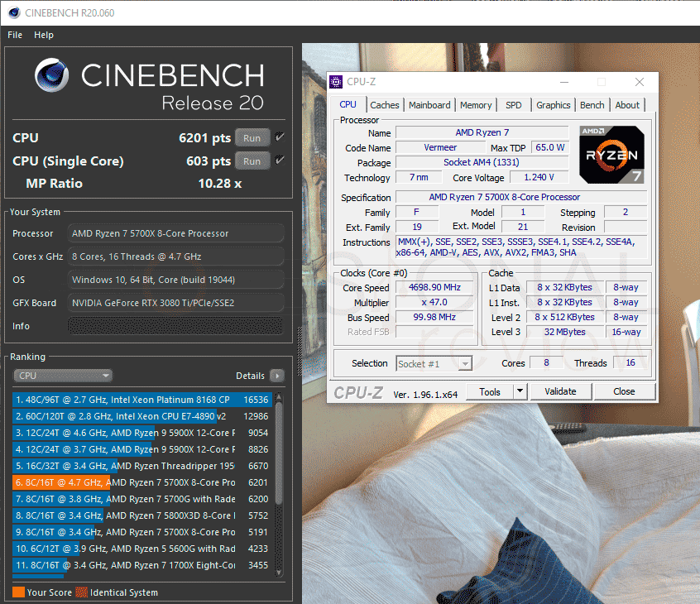Open the Help menu
Image resolution: width=700 pixels, height=604 pixels.
pyautogui.click(x=44, y=35)
